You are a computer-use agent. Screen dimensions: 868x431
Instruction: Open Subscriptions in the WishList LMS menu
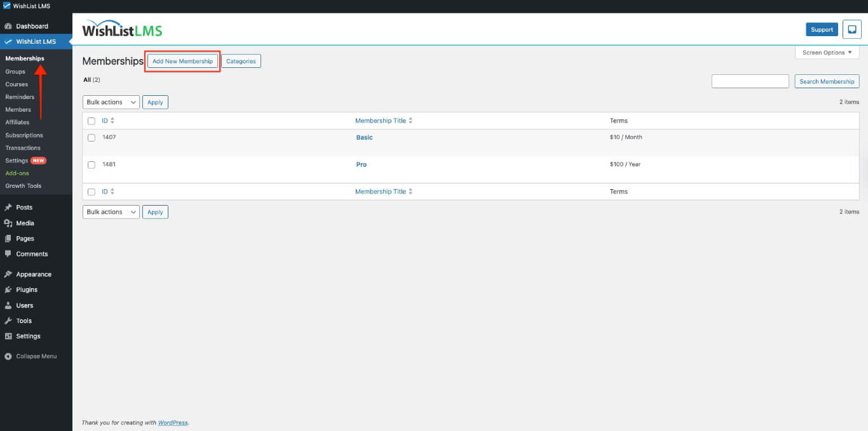pyautogui.click(x=24, y=135)
